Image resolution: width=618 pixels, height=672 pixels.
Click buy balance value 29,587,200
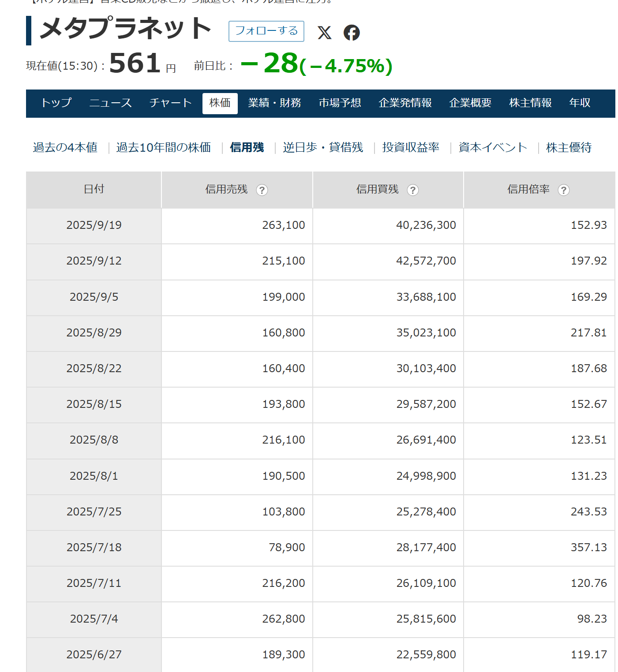click(x=426, y=404)
